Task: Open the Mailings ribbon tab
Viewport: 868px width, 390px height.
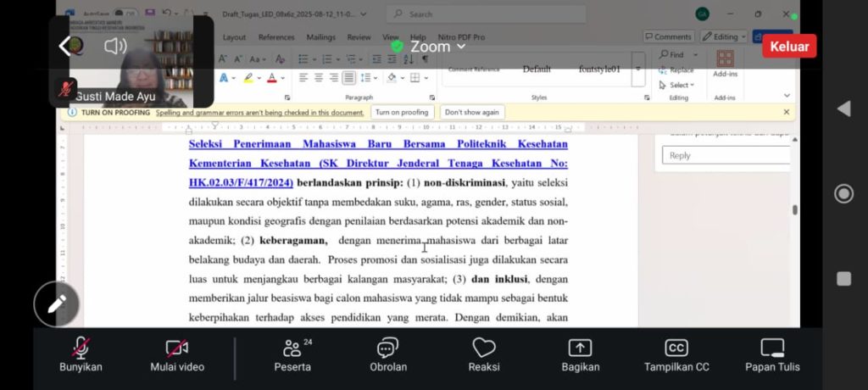Action: point(321,37)
